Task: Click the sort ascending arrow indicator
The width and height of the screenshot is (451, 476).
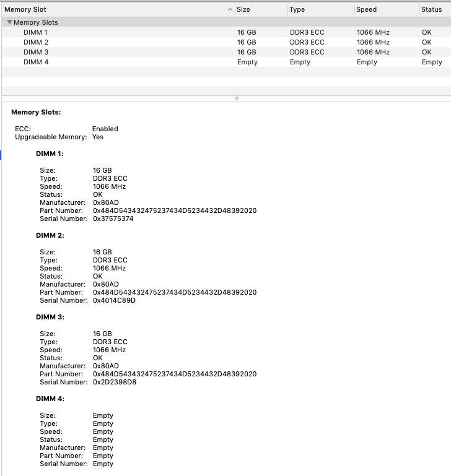Action: click(230, 9)
